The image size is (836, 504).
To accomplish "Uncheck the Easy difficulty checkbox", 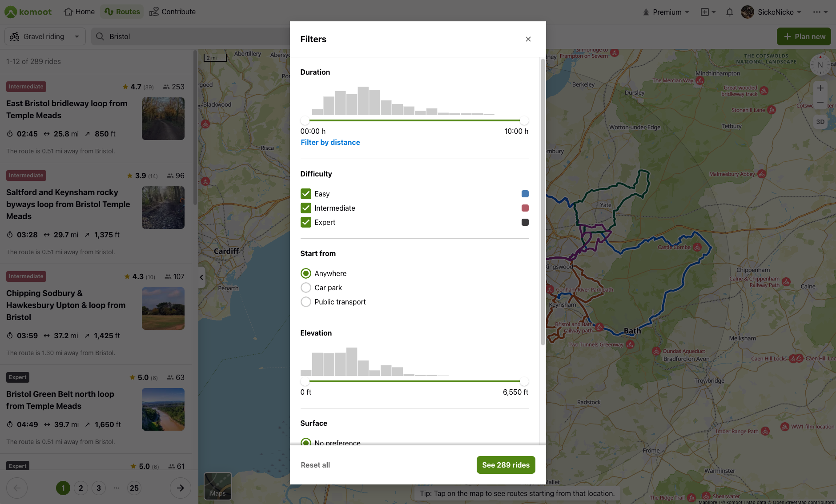I will tap(306, 194).
